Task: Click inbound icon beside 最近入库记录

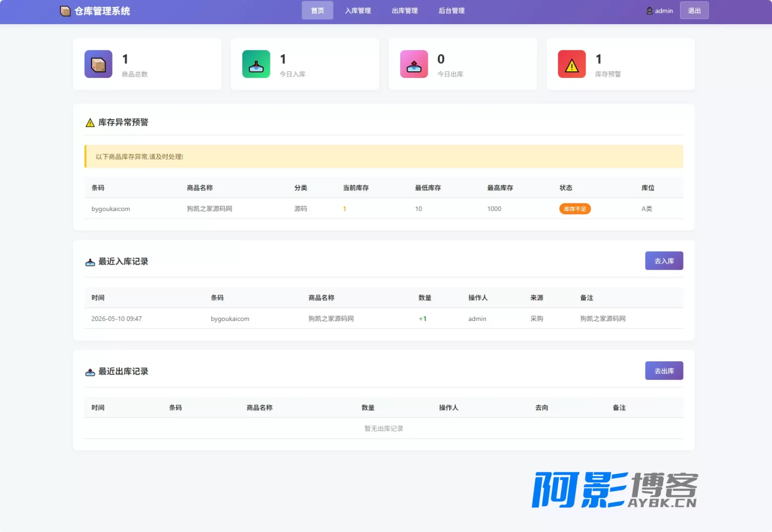Action: pyautogui.click(x=90, y=262)
